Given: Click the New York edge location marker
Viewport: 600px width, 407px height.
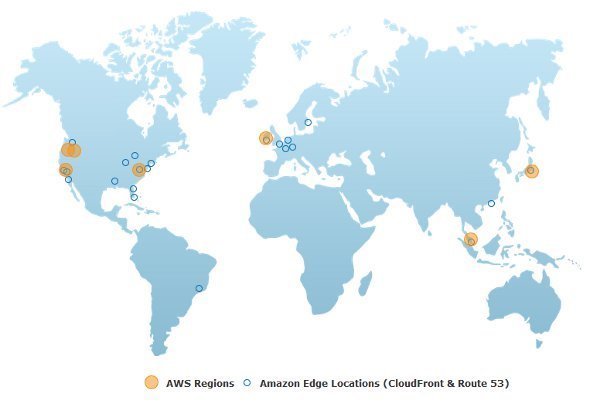Looking at the screenshot, I should point(151,163).
